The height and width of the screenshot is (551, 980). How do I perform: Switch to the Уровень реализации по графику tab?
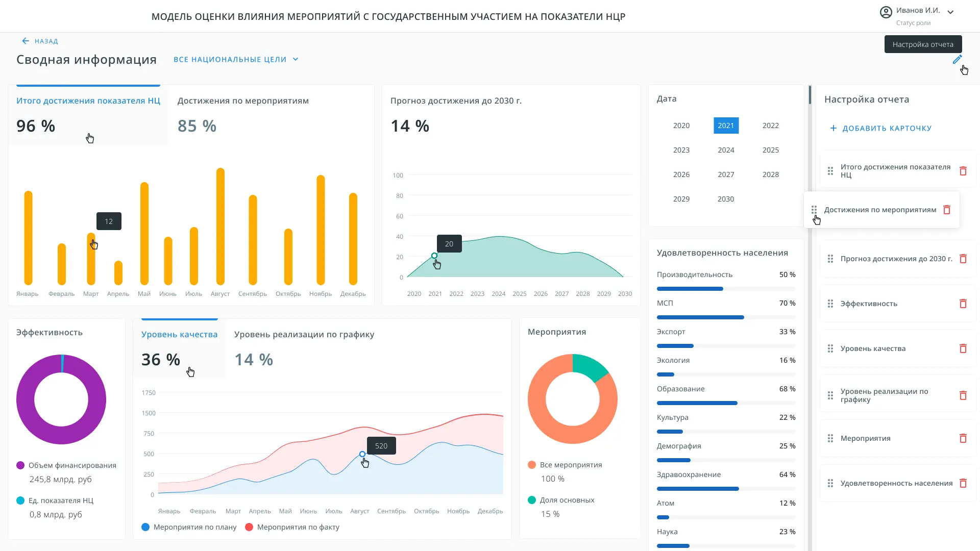click(304, 335)
